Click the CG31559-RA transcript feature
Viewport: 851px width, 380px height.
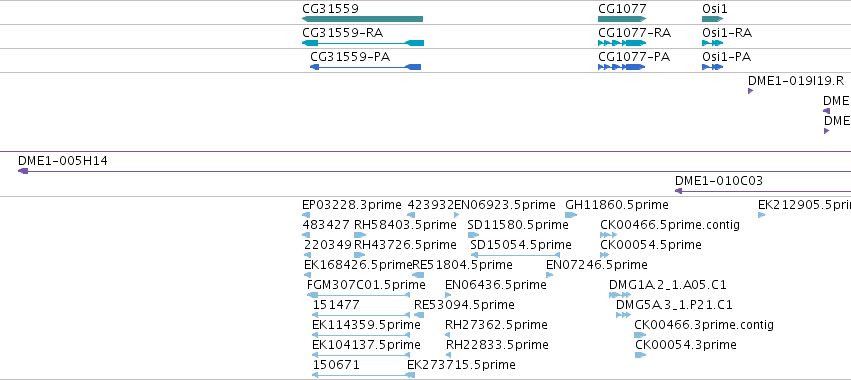pyautogui.click(x=363, y=43)
